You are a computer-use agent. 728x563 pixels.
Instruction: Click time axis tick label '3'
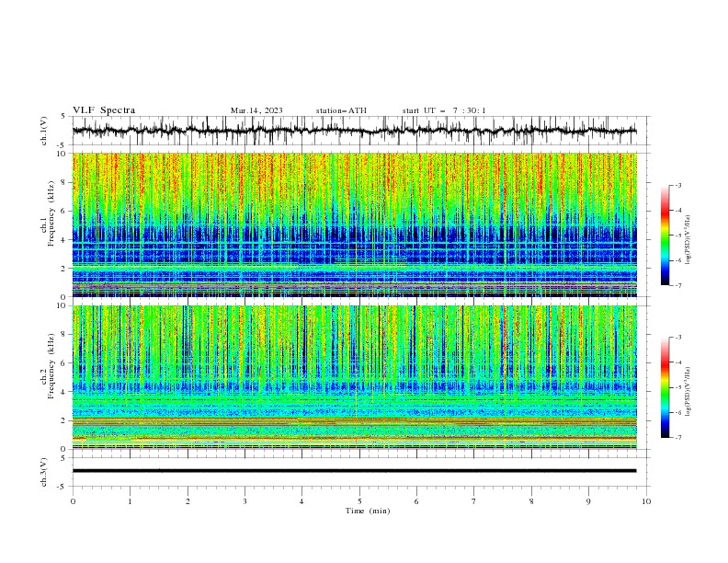pyautogui.click(x=245, y=501)
